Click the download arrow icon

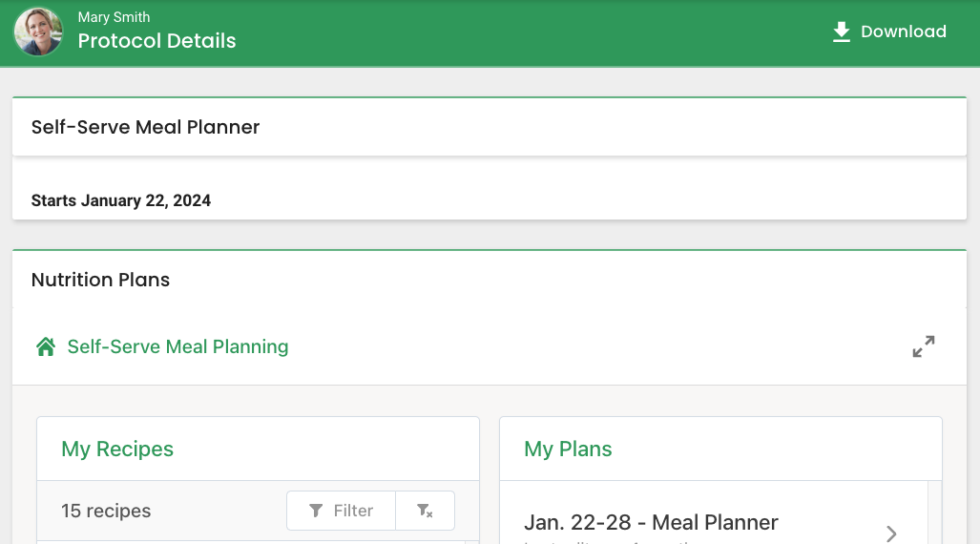pos(841,31)
